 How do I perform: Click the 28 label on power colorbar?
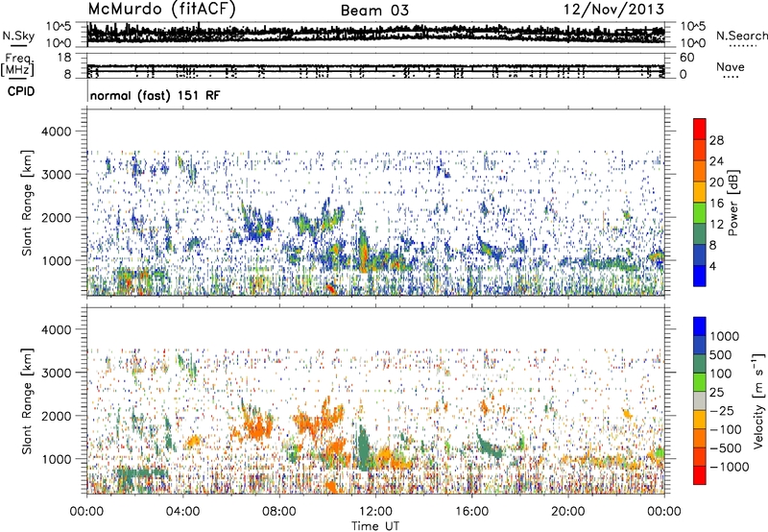716,140
